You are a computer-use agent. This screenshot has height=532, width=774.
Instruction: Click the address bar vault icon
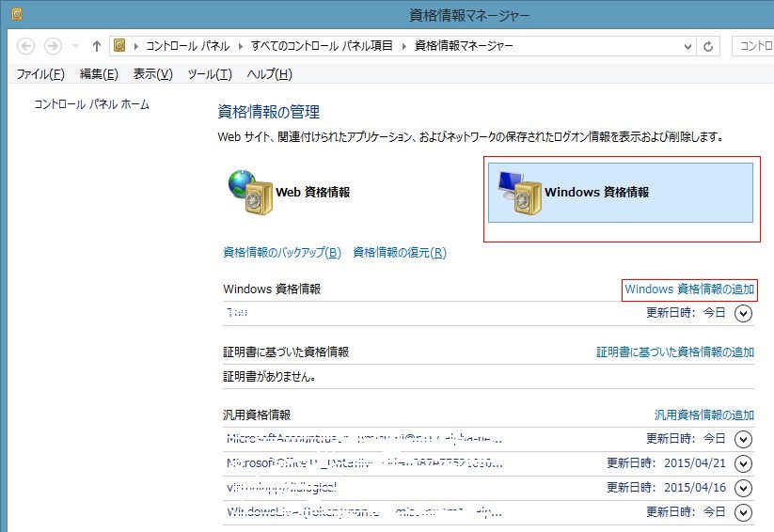coord(120,46)
